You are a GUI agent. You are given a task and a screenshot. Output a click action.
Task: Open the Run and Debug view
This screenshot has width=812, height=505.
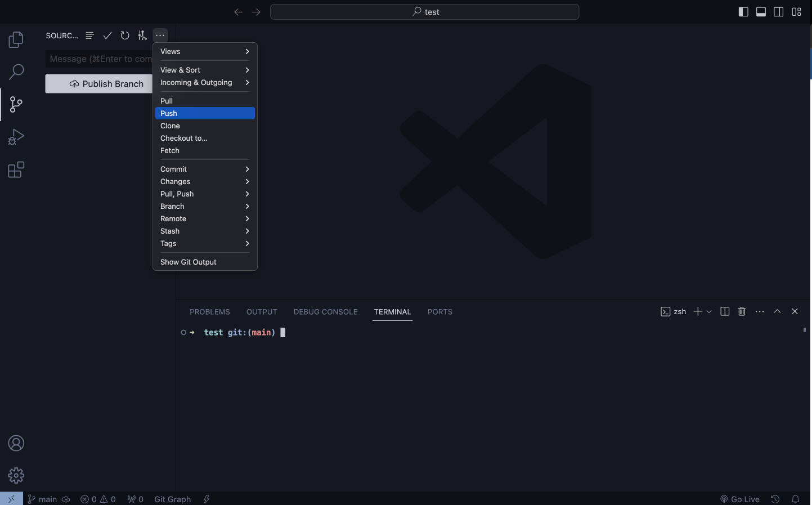(x=16, y=136)
